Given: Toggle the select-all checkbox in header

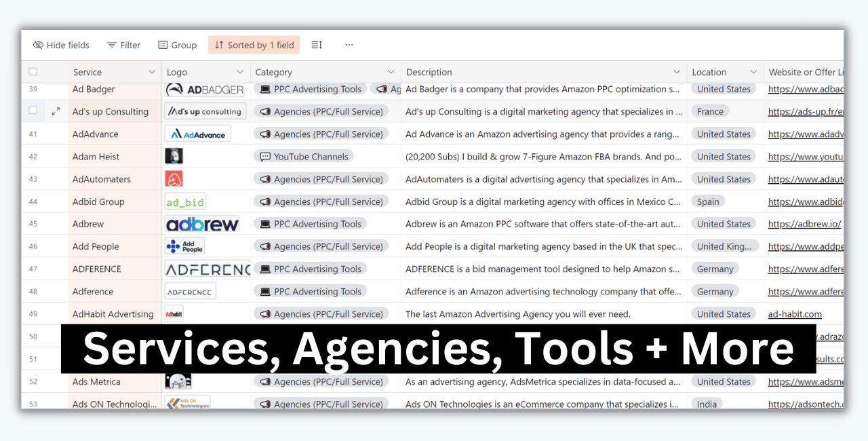Looking at the screenshot, I should tap(33, 72).
